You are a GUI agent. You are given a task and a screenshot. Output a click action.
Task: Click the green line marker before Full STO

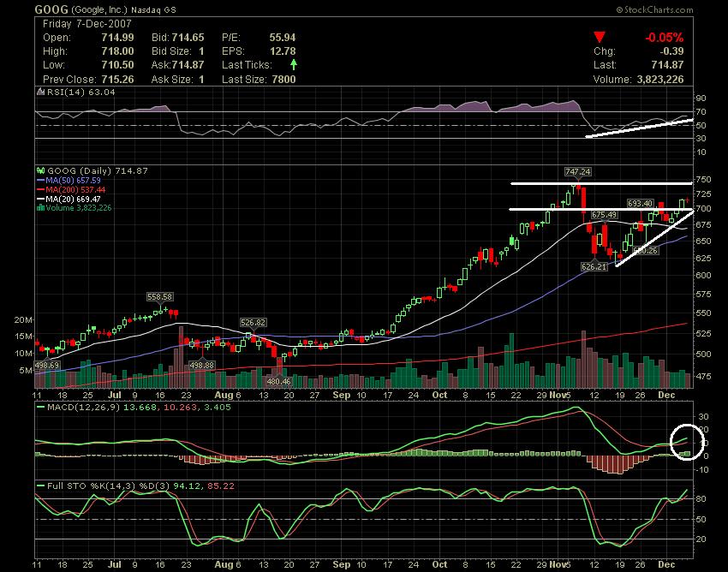coord(40,486)
